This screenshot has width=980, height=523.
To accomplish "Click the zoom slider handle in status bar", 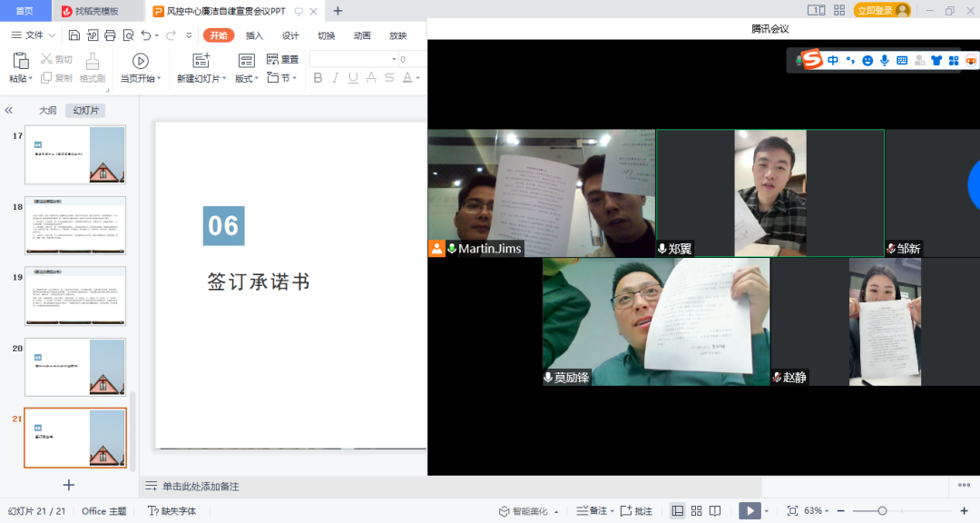I will (882, 511).
